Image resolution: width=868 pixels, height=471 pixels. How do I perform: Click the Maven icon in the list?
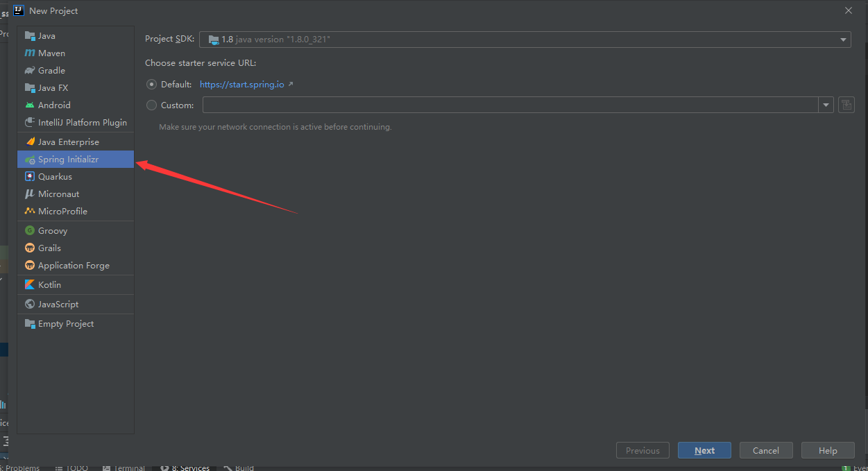[30, 53]
